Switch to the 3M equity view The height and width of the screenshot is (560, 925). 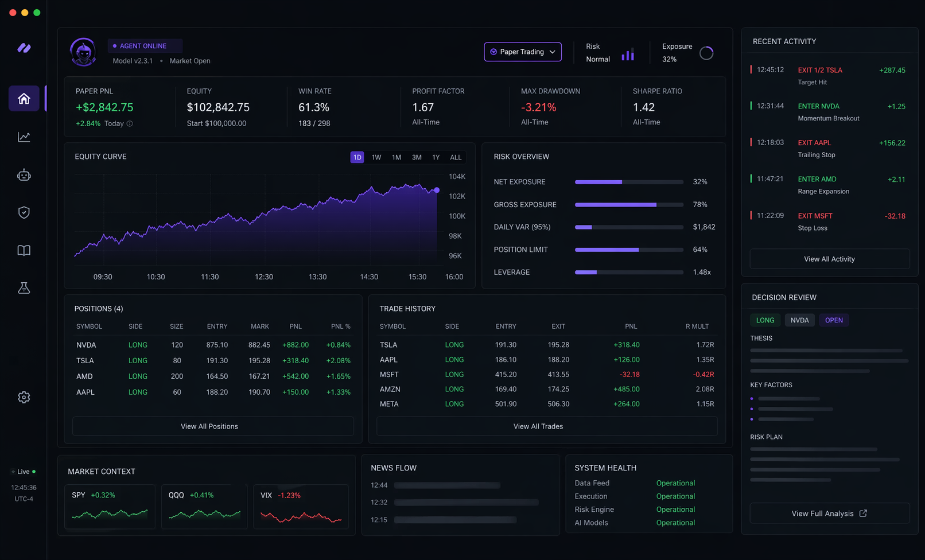pyautogui.click(x=416, y=157)
